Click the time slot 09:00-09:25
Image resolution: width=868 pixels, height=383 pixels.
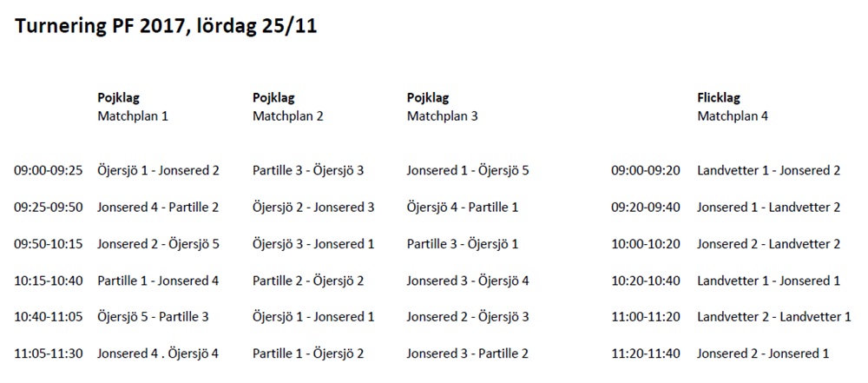(x=48, y=171)
